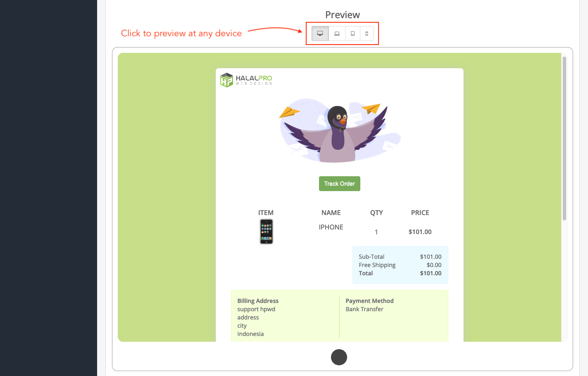
Task: Click the QTY column header
Action: 376,213
